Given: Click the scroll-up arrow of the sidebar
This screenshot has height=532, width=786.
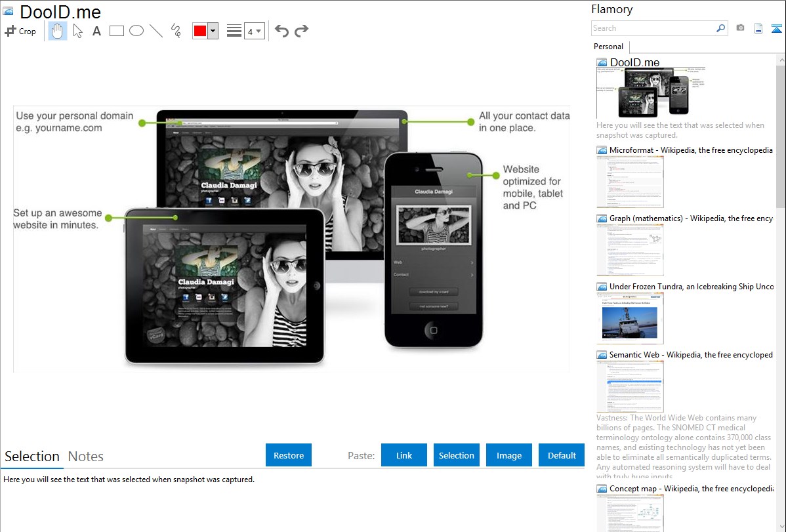Looking at the screenshot, I should point(781,60).
